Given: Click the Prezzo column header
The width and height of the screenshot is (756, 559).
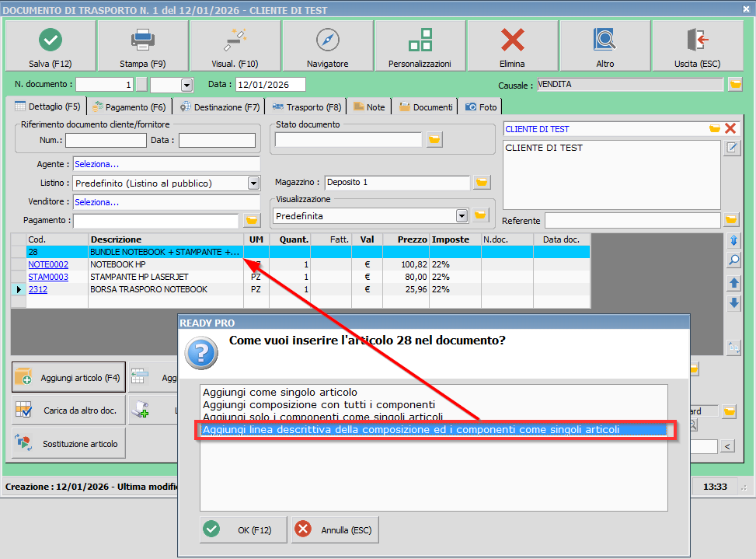Looking at the screenshot, I should pyautogui.click(x=406, y=239).
